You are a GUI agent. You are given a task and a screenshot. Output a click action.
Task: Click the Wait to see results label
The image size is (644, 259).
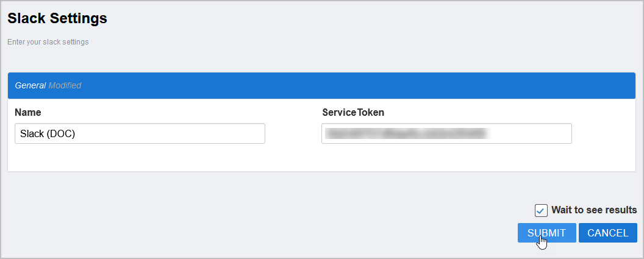[x=594, y=210]
